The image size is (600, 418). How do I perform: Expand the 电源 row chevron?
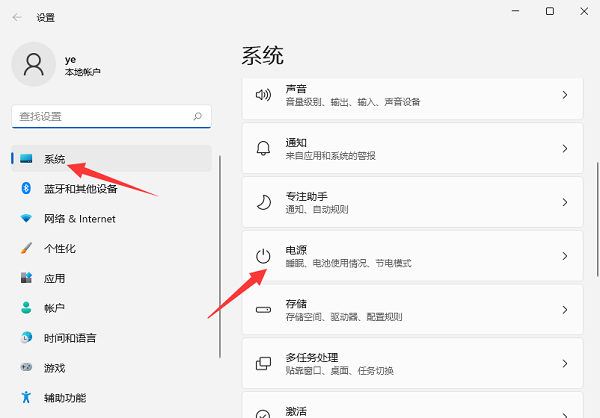click(564, 257)
